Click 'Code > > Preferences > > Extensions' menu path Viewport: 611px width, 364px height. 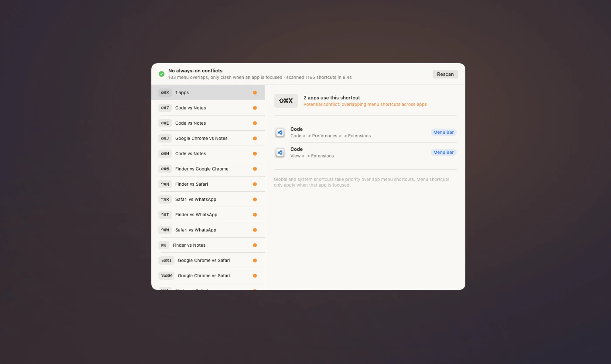click(x=331, y=136)
